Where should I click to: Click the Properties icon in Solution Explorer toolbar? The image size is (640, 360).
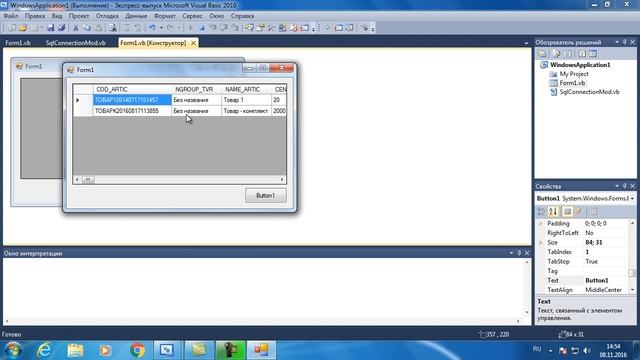click(x=542, y=54)
